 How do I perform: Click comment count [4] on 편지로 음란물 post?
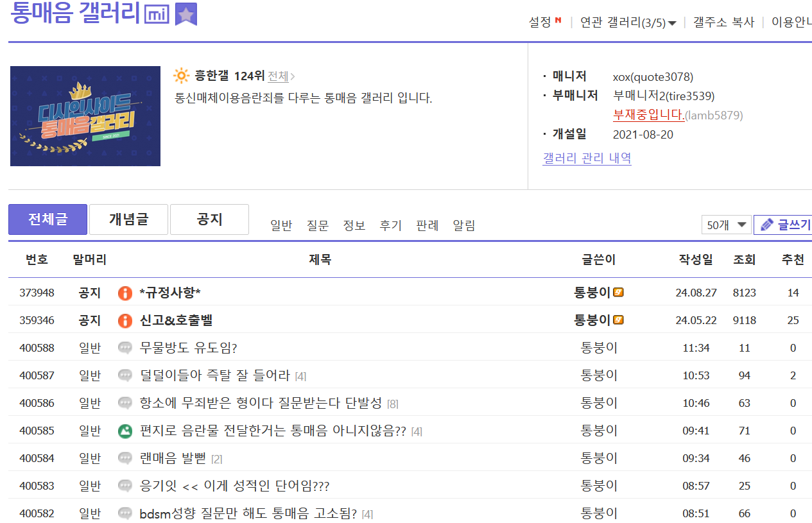tap(417, 432)
